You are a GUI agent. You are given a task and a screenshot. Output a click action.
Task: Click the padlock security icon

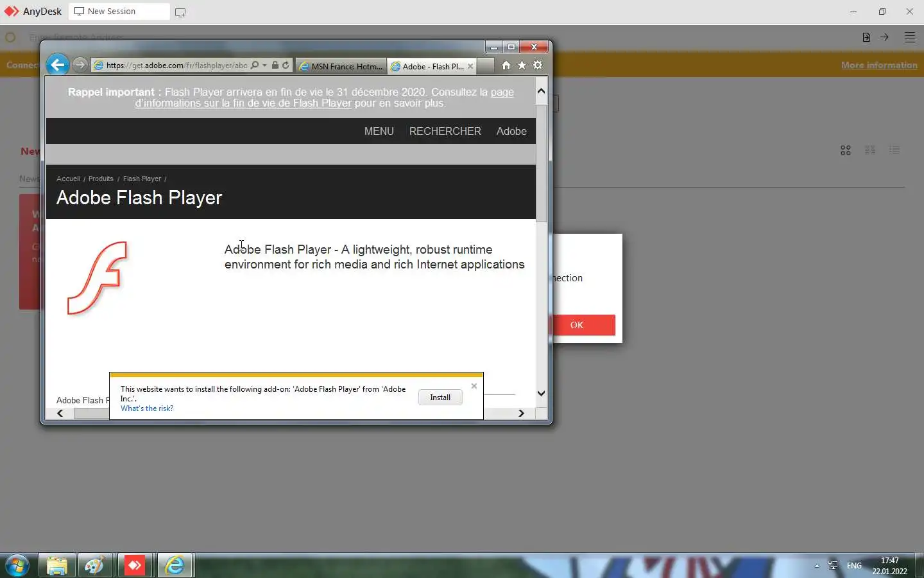tap(275, 66)
